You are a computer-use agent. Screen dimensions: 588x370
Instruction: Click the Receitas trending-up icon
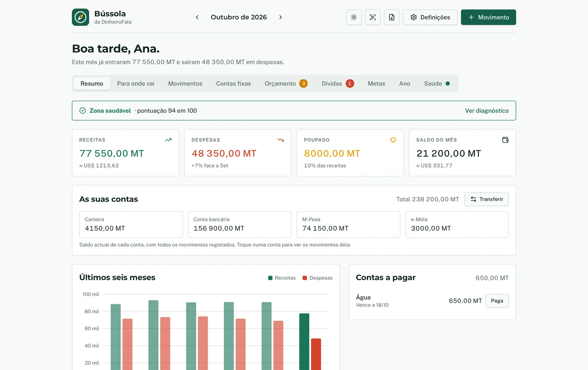pyautogui.click(x=168, y=140)
